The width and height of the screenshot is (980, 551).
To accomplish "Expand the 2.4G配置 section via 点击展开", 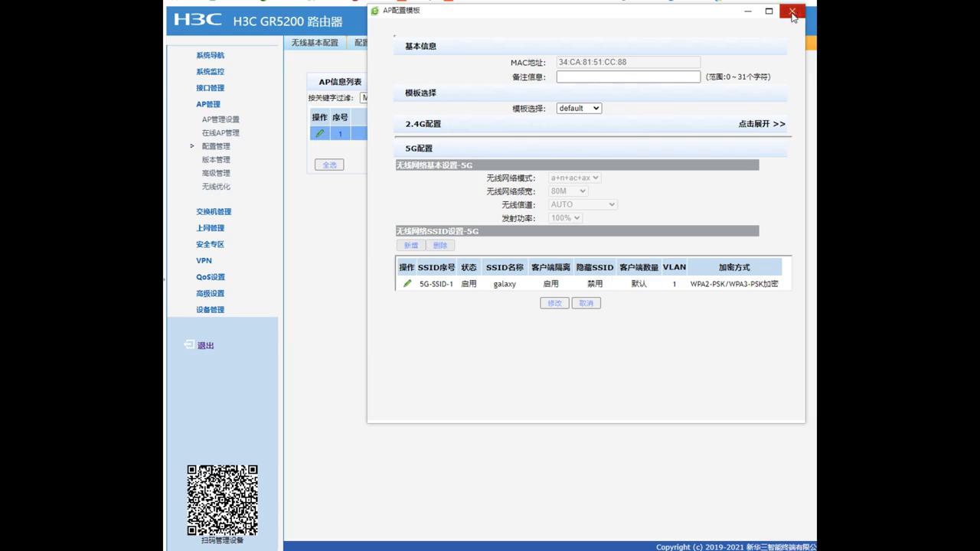I will pos(761,123).
